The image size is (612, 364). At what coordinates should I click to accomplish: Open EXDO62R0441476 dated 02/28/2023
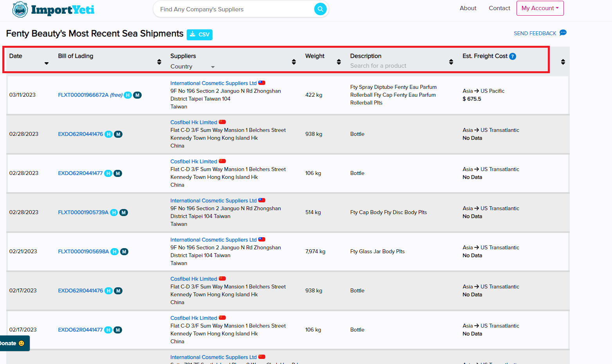pyautogui.click(x=81, y=134)
